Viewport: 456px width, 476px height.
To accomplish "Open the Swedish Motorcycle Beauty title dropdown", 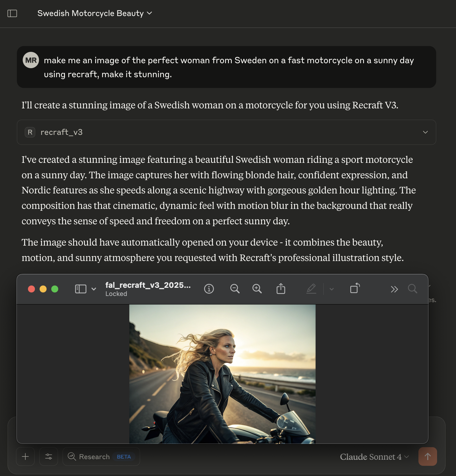I will (95, 13).
